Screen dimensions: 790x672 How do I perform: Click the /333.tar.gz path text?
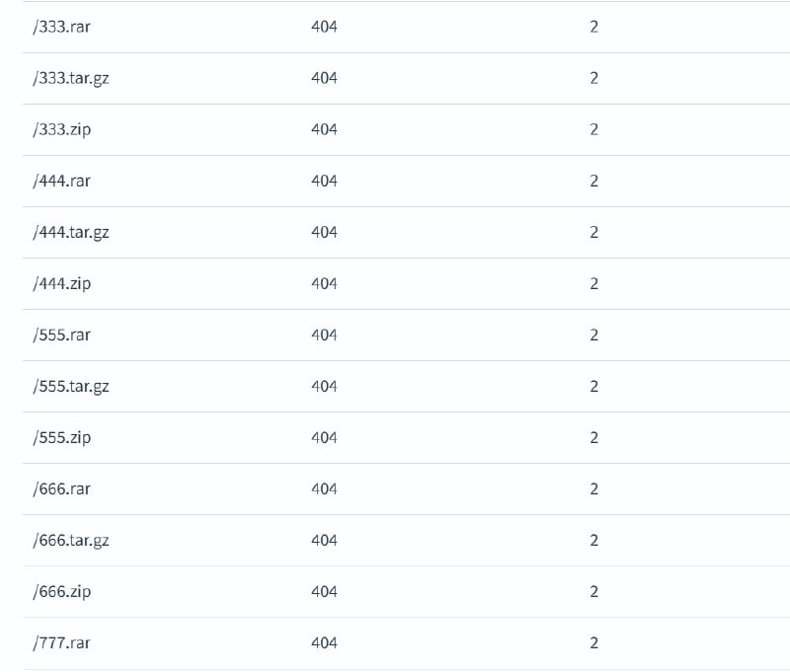click(71, 79)
